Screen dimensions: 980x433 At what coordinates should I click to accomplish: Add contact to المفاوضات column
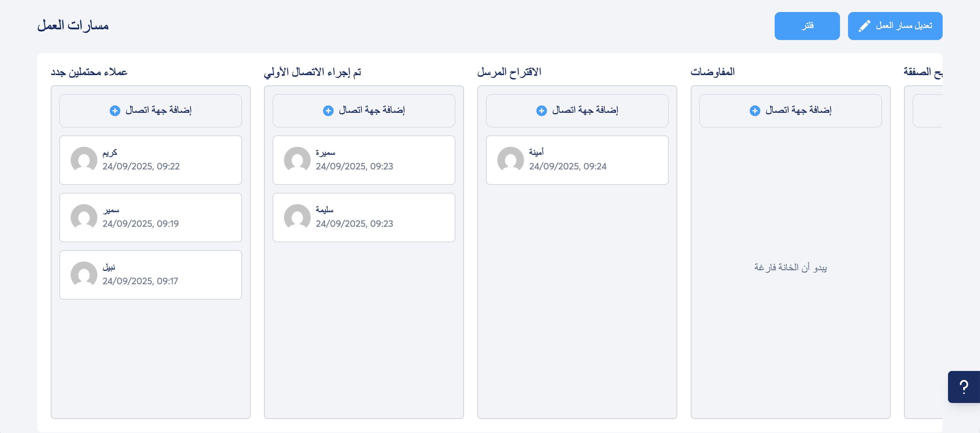click(x=790, y=111)
